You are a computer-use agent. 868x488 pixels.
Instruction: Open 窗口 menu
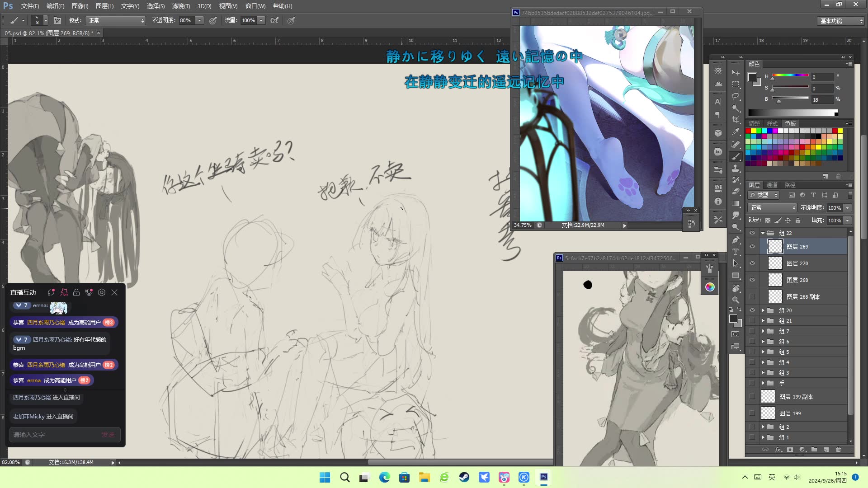[x=255, y=6]
